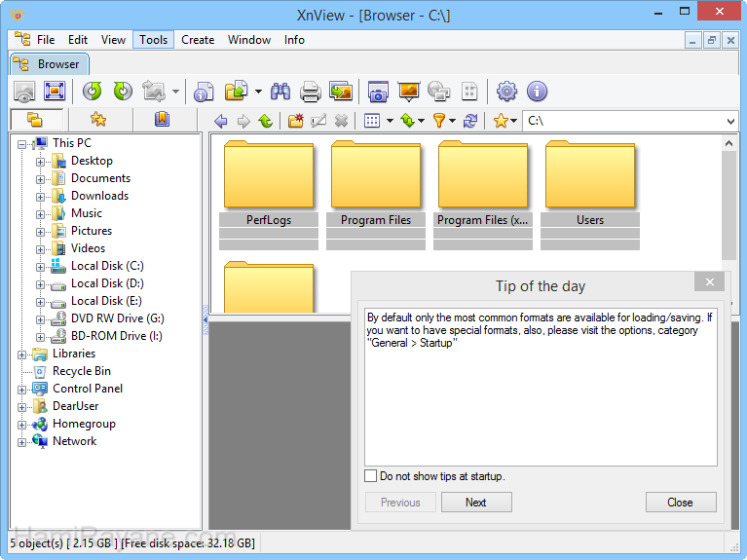Viewport: 747px width, 560px height.
Task: Select Network in the folder tree
Action: click(x=74, y=441)
